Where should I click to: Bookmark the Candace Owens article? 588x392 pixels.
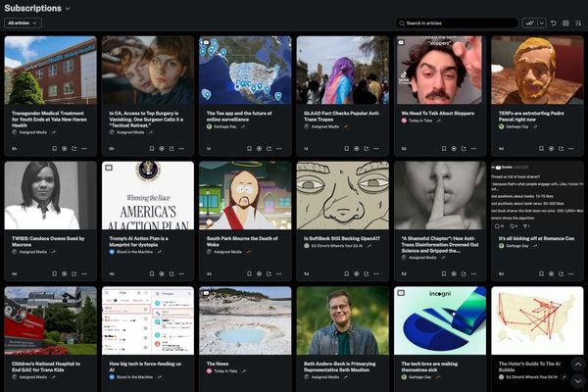54,273
